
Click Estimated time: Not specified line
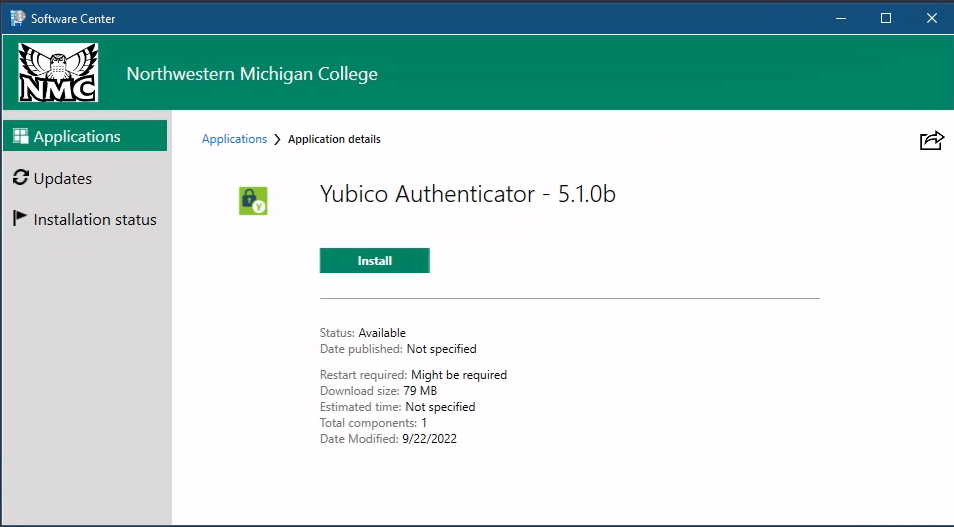pos(397,407)
